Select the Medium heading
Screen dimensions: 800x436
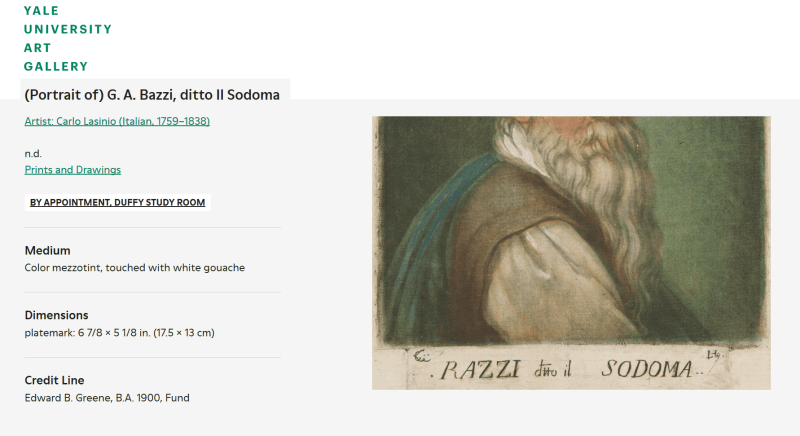click(x=47, y=250)
